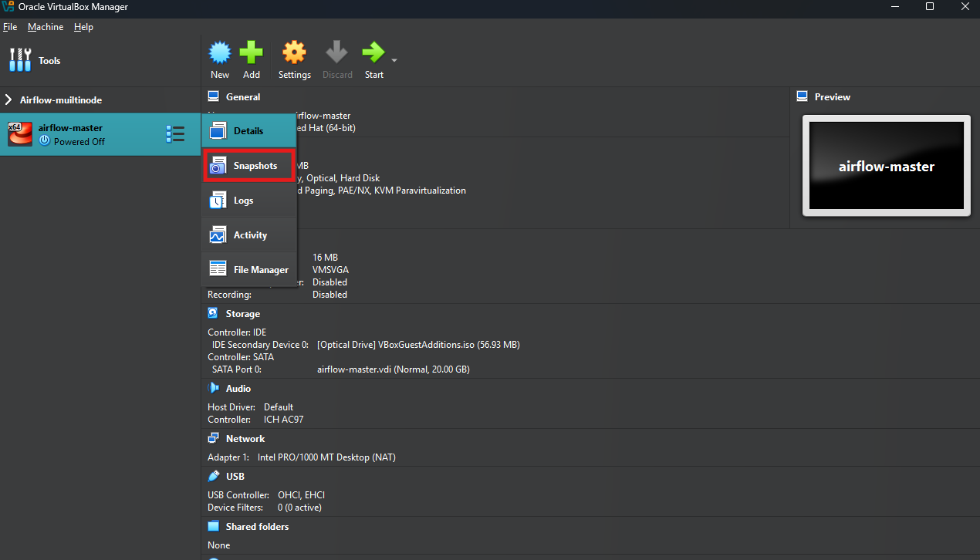Screen dimensions: 980x560
Task: Click the Discard toolbar icon
Action: pyautogui.click(x=336, y=52)
